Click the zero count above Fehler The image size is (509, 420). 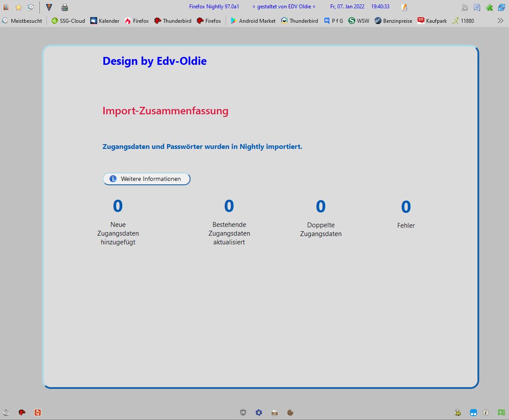click(406, 207)
